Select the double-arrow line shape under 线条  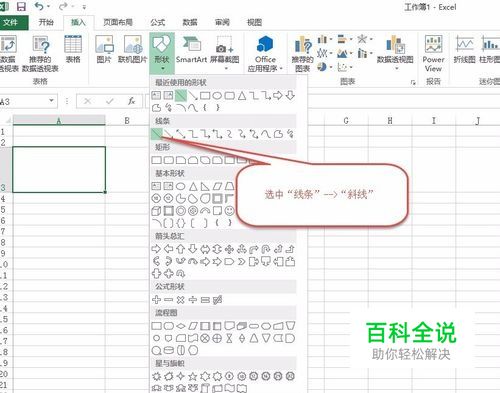pos(181,134)
